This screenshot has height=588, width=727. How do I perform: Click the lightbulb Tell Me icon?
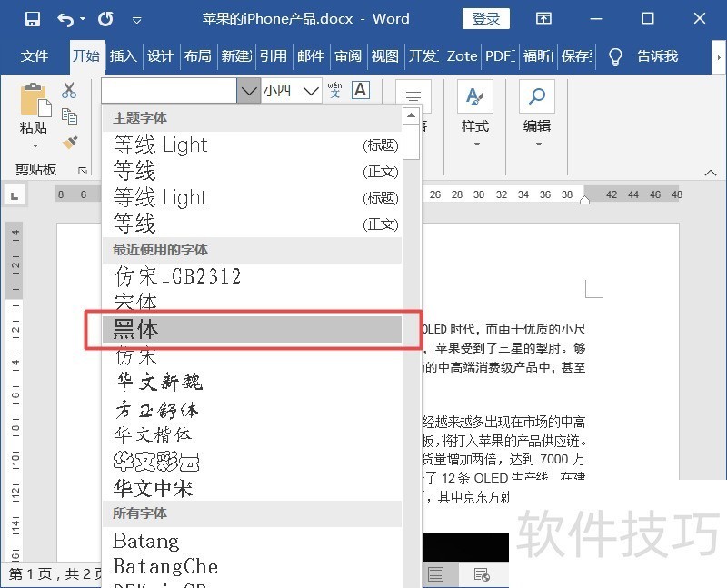click(615, 56)
